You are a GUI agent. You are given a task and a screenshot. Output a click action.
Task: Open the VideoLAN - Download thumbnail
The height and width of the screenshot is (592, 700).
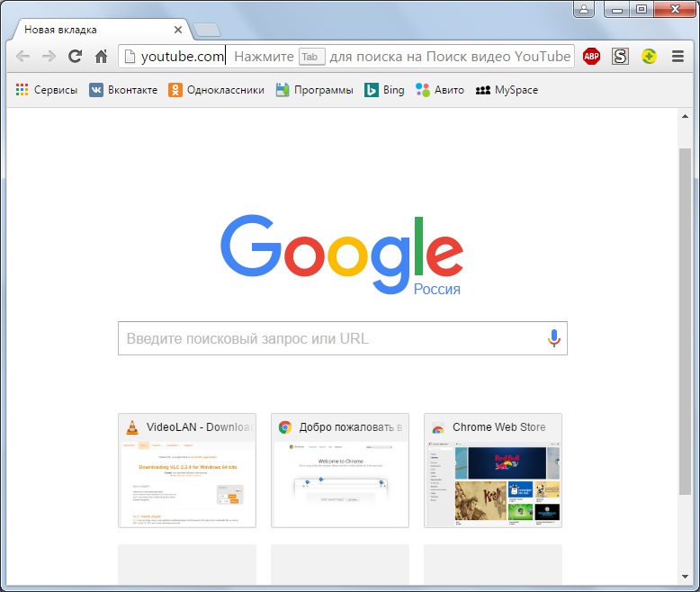(x=187, y=471)
